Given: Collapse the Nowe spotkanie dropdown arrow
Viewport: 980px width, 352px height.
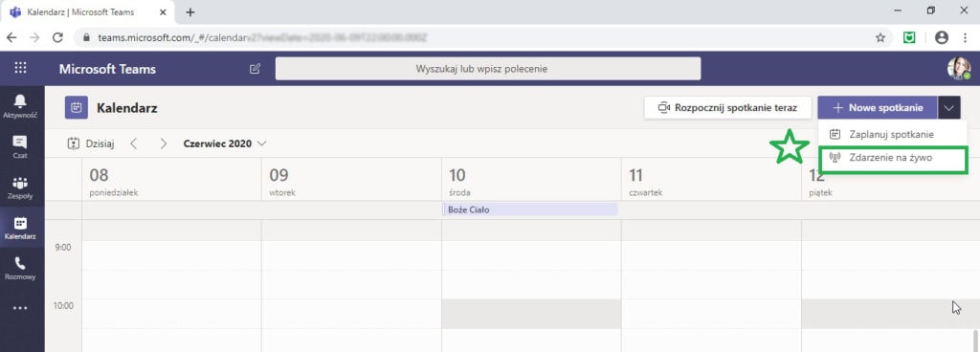Looking at the screenshot, I should 949,108.
